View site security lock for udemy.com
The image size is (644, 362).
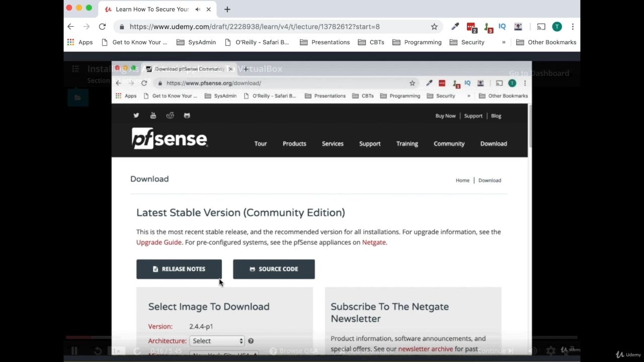point(122,27)
